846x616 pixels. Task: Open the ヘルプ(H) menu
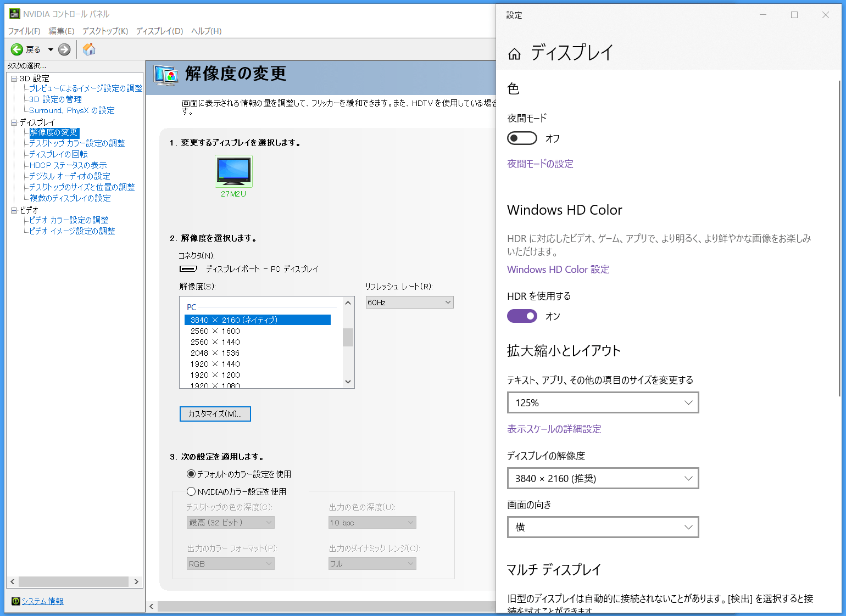click(207, 31)
